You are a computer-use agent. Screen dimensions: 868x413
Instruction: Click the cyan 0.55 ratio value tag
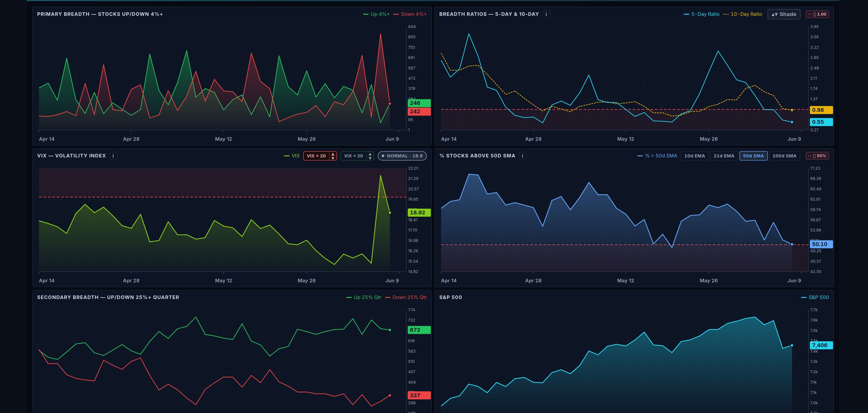[x=821, y=122]
